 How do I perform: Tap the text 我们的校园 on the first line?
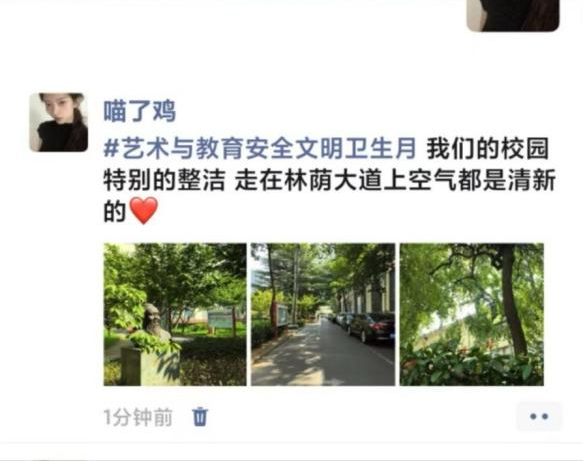coord(488,148)
